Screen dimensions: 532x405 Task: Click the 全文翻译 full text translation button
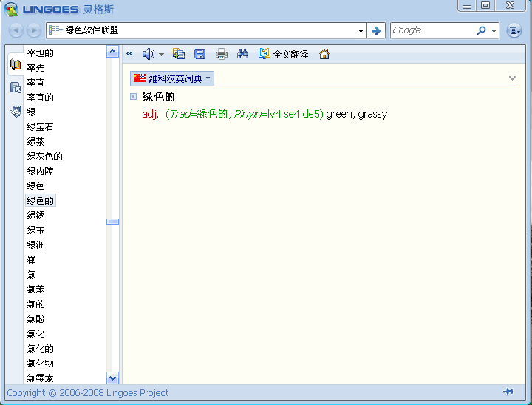coord(284,54)
